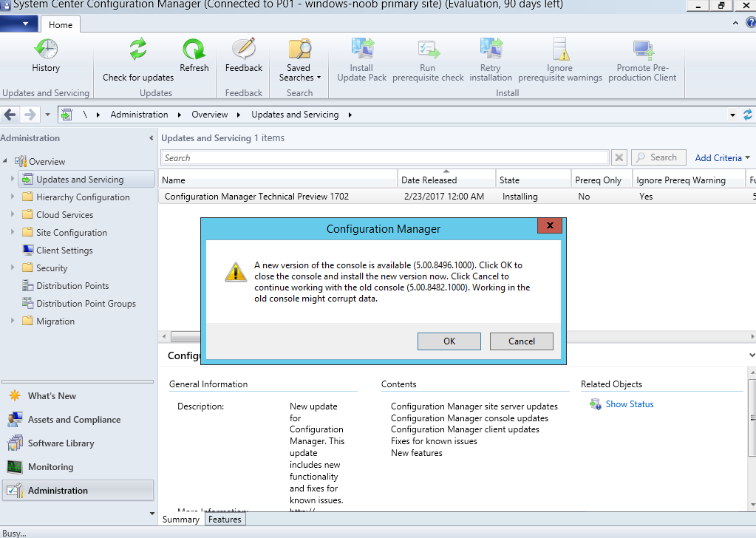Sort by the Date Released column
Viewport: 756px width, 538px height.
click(446, 180)
